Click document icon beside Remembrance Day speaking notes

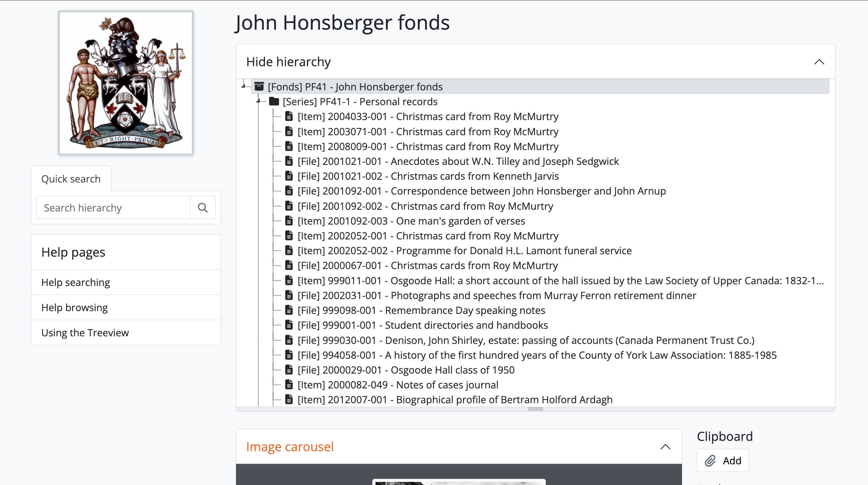tap(289, 310)
